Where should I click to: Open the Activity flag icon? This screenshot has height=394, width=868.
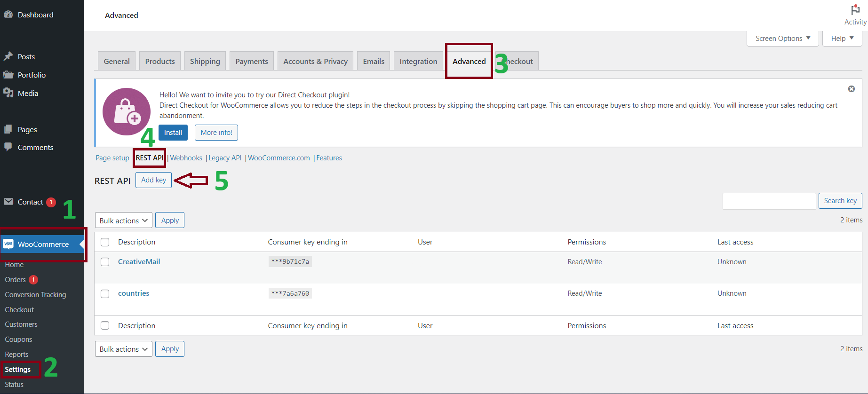pyautogui.click(x=855, y=10)
